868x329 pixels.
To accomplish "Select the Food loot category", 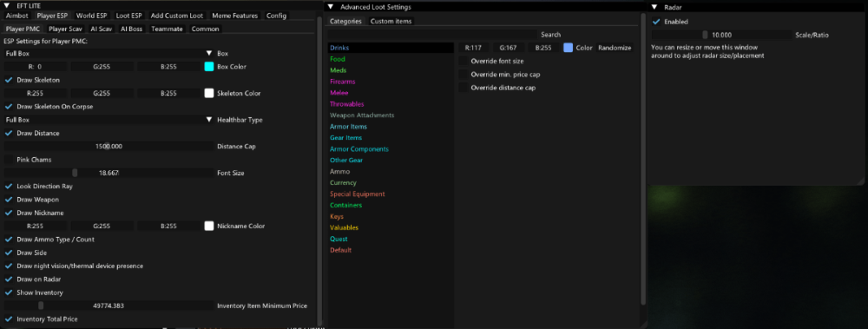I will point(391,59).
